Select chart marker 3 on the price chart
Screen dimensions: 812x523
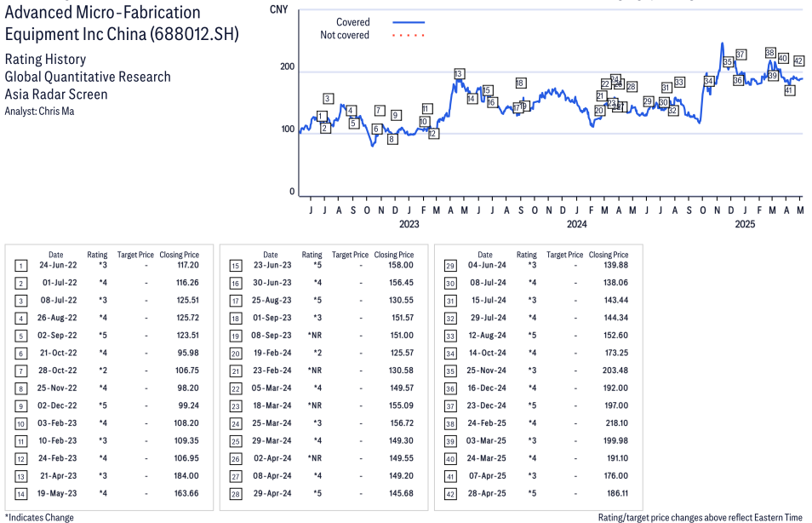coord(328,99)
